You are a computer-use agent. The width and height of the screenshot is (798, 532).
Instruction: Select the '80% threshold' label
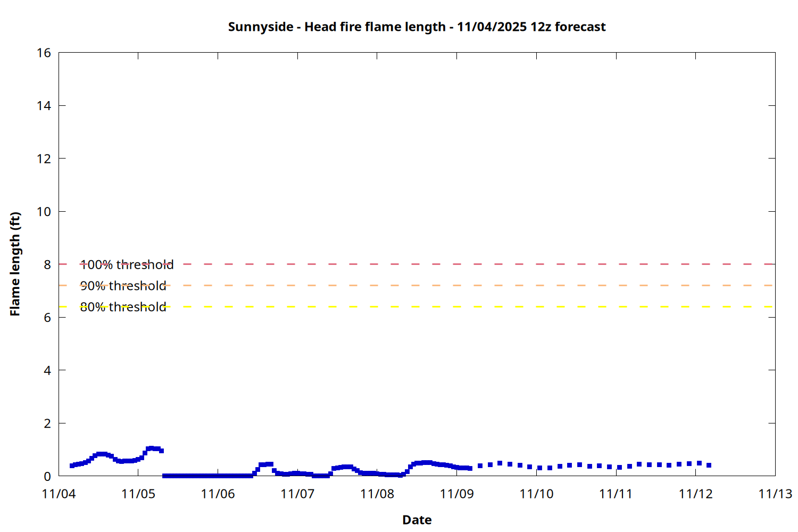(x=123, y=307)
